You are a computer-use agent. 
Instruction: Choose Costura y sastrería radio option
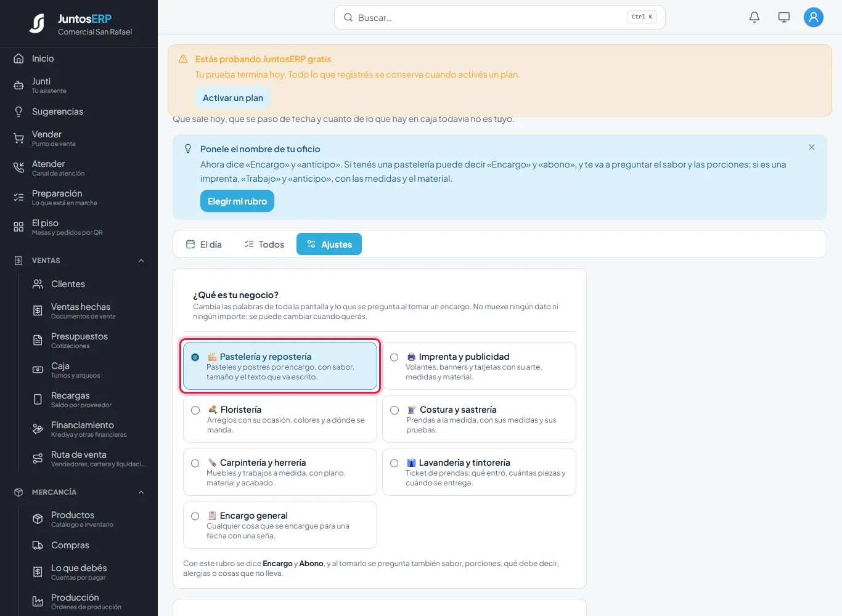point(394,410)
